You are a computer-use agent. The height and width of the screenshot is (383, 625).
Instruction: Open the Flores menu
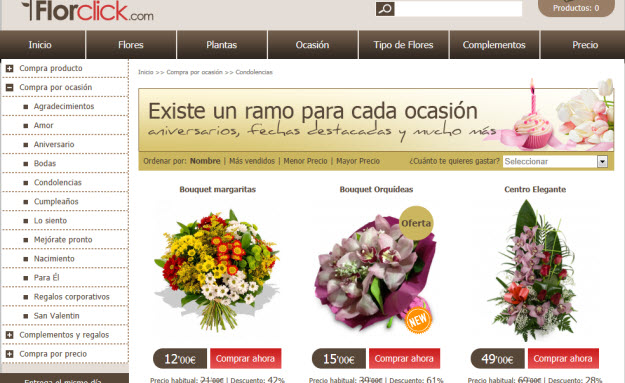(131, 45)
